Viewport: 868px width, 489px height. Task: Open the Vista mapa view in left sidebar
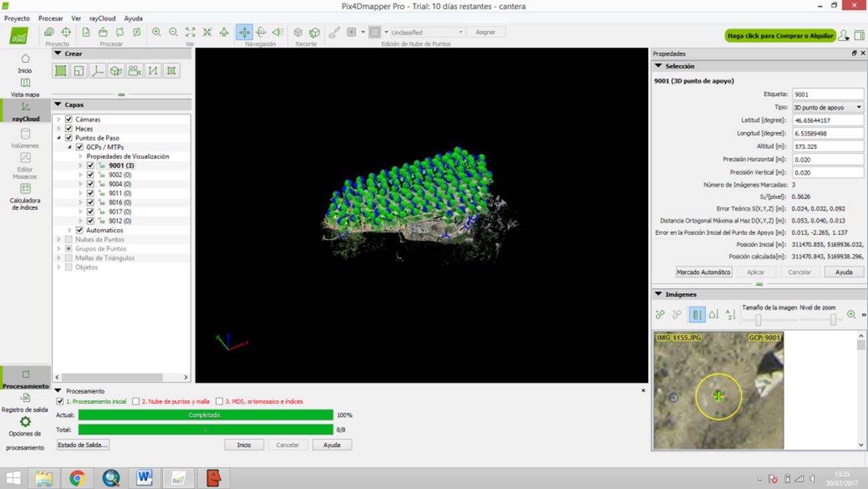click(25, 88)
